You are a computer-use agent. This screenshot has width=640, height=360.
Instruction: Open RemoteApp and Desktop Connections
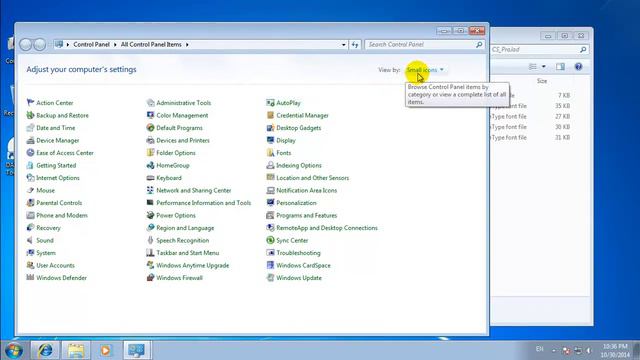click(327, 228)
